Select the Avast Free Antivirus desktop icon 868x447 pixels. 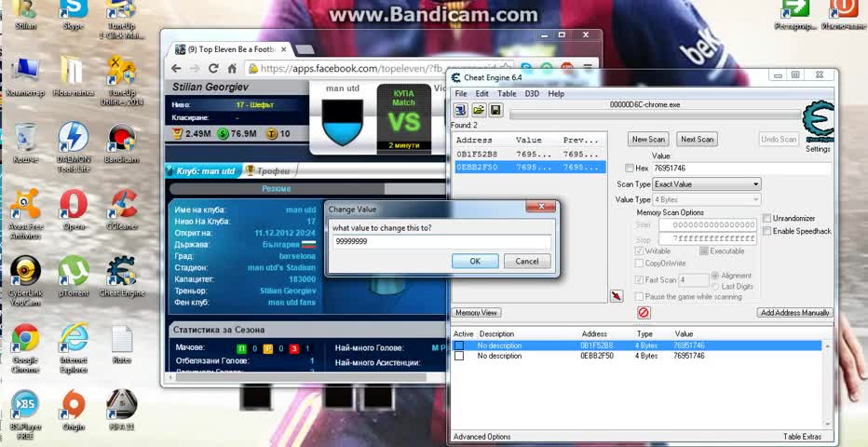pos(25,214)
